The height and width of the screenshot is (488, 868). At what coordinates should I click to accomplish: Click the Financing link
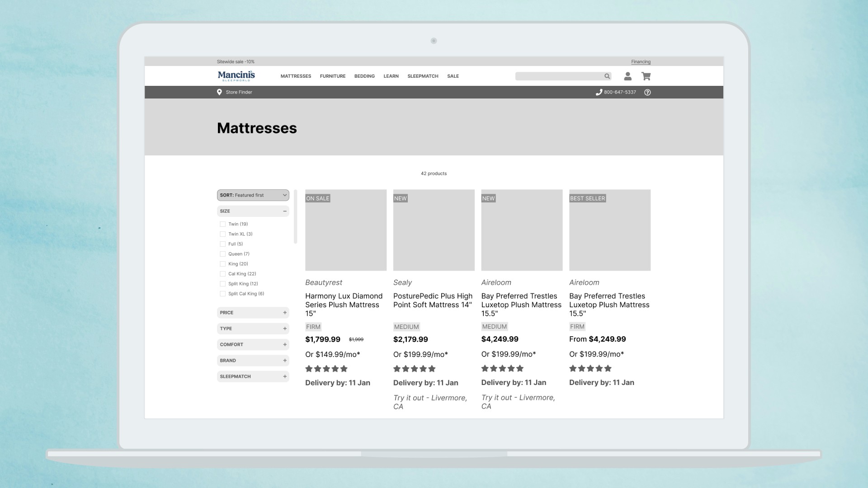coord(641,62)
